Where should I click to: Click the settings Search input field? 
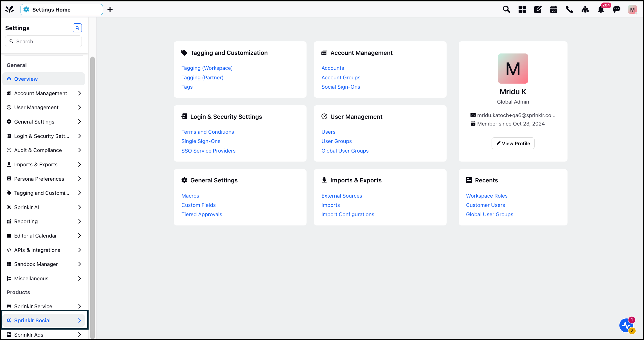(44, 41)
